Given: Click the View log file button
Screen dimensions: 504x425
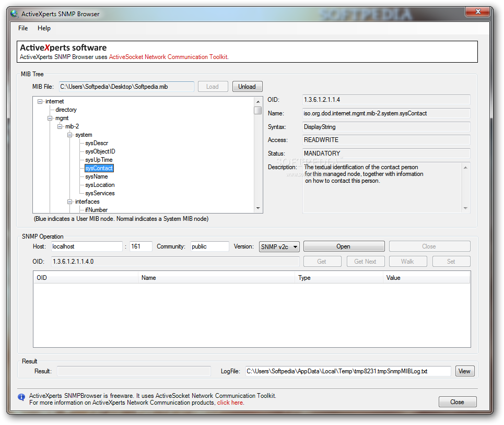Looking at the screenshot, I should click(x=465, y=371).
